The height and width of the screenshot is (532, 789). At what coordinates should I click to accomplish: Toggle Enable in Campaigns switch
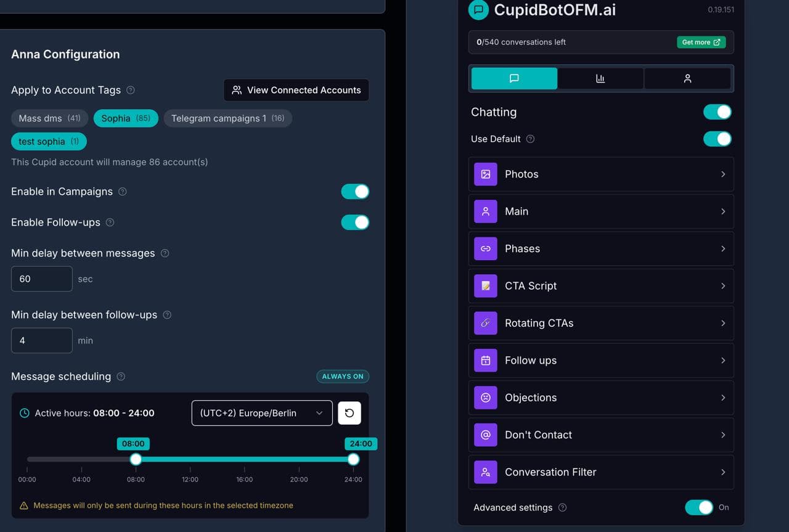(x=355, y=192)
